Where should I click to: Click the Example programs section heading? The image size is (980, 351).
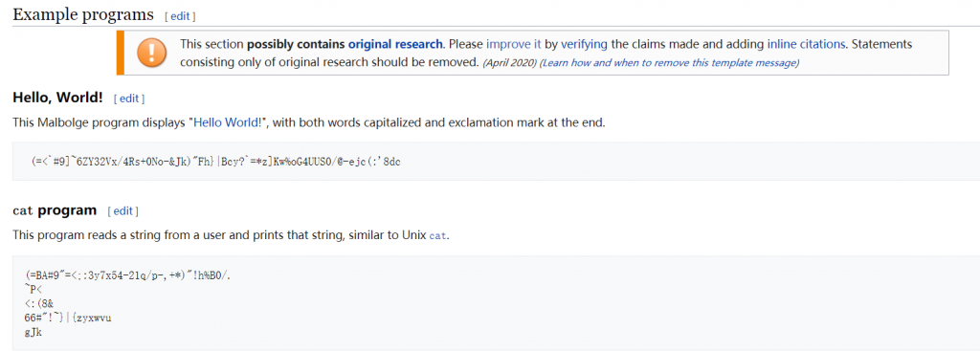click(83, 14)
